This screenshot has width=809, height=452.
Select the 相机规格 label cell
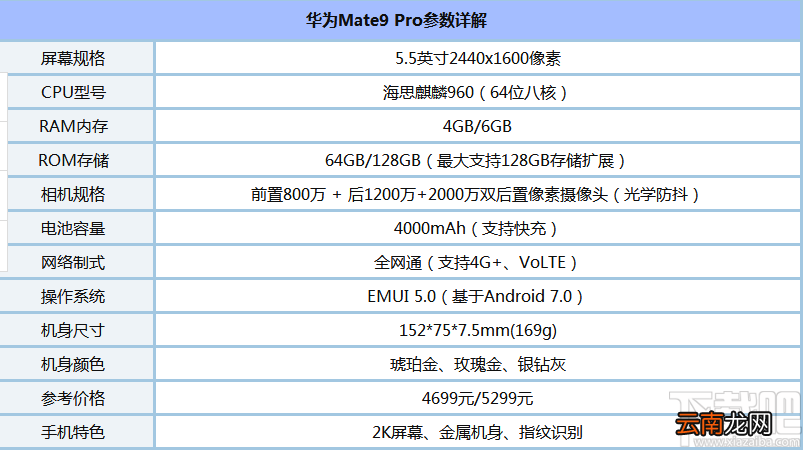80,195
